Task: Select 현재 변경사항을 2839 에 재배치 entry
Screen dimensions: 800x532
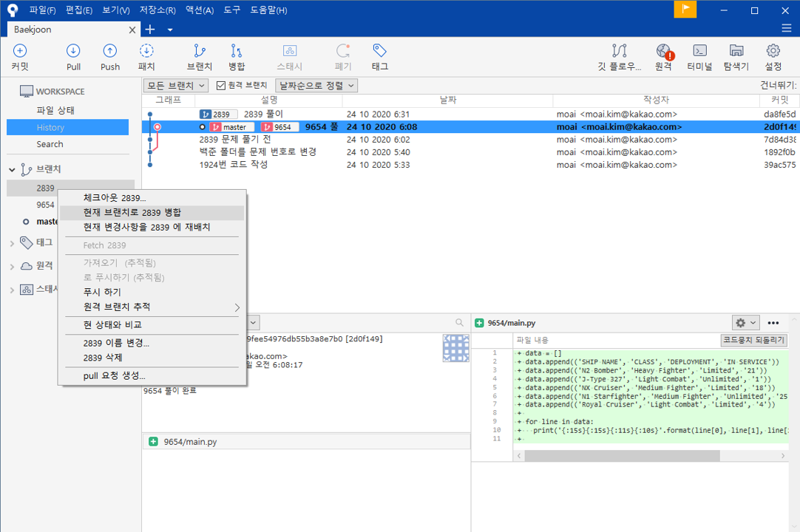Action: point(152,227)
